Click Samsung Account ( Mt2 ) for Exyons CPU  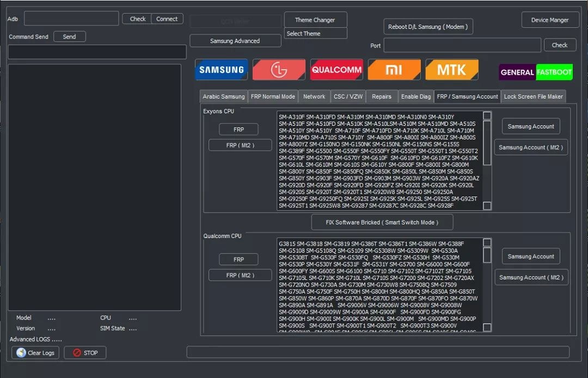click(x=531, y=148)
